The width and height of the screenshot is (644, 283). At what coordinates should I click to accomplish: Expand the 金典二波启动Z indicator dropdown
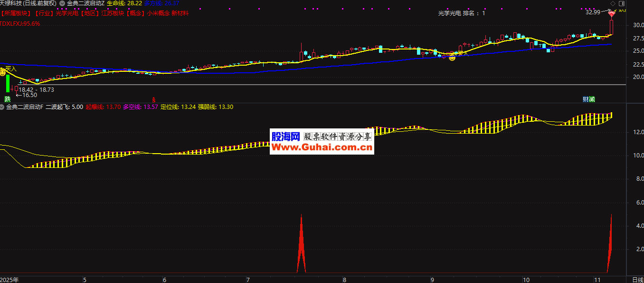(x=62, y=3)
